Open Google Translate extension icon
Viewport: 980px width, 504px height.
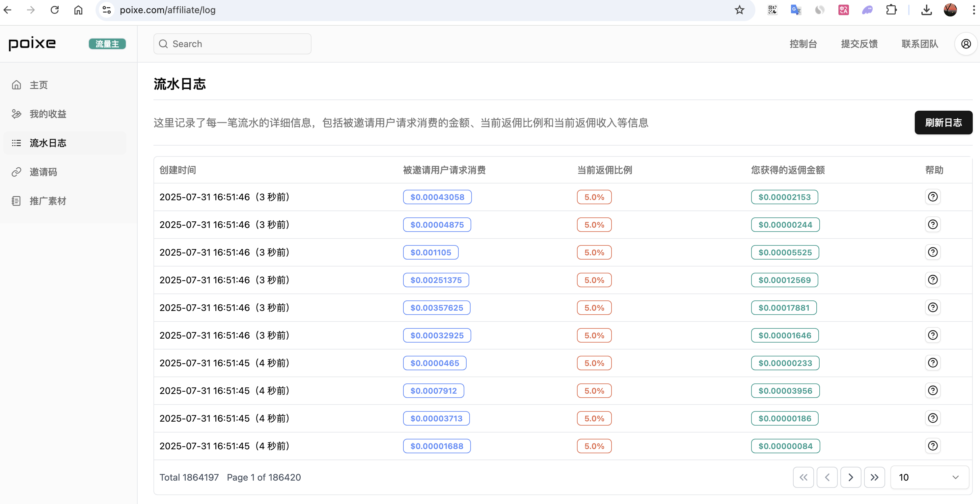click(x=796, y=10)
